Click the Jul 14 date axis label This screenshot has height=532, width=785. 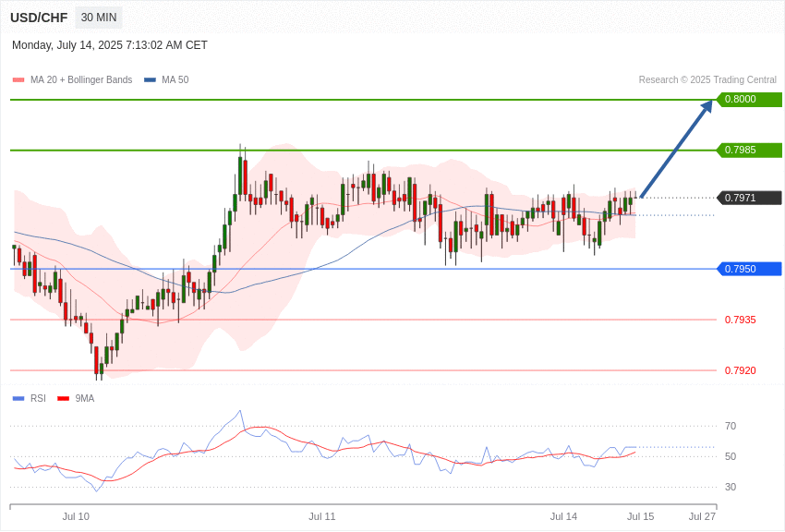coord(563,516)
